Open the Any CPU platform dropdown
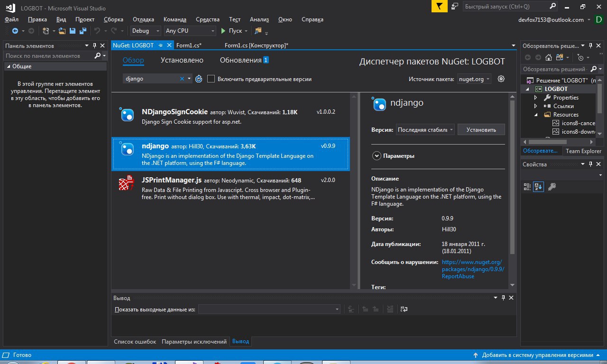 click(x=190, y=31)
